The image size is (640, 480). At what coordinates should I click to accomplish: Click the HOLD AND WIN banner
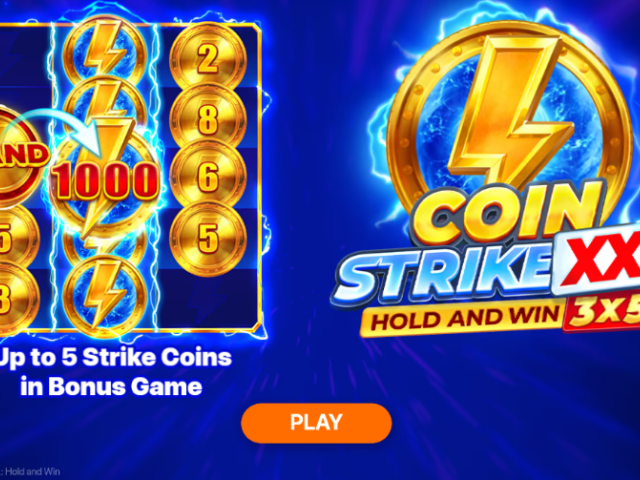[463, 319]
